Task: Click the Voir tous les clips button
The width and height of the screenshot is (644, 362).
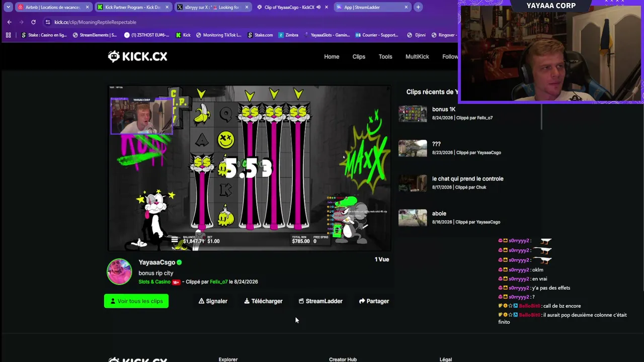Action: [x=136, y=301]
